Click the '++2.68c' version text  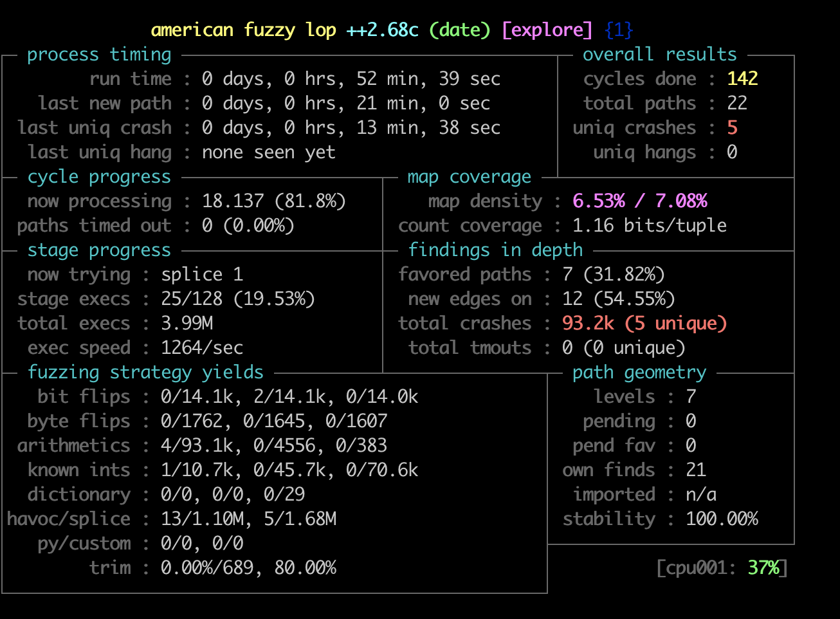[x=383, y=30]
